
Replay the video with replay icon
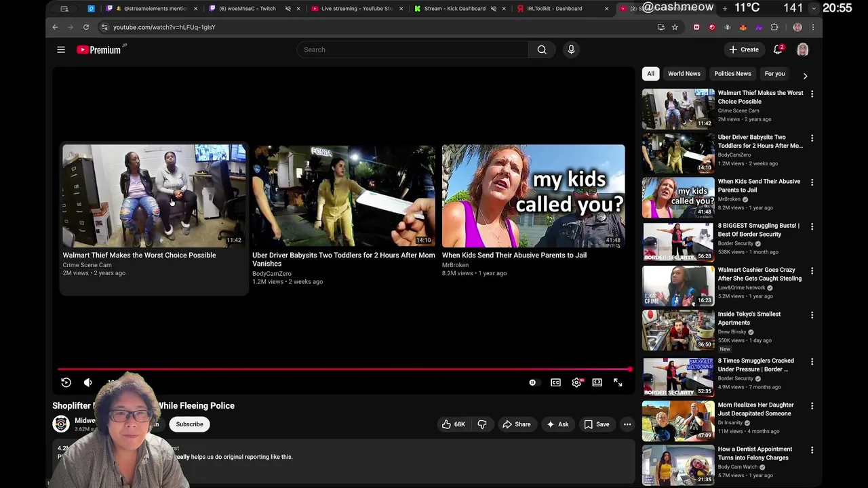tap(66, 383)
